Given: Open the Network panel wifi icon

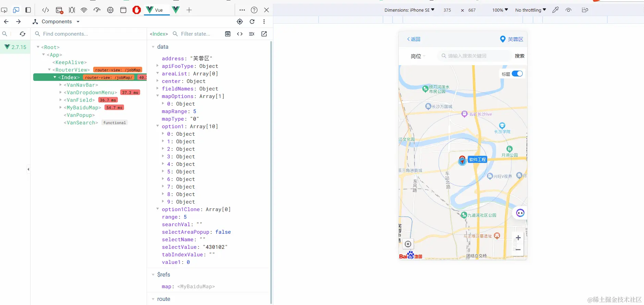Looking at the screenshot, I should click(84, 10).
